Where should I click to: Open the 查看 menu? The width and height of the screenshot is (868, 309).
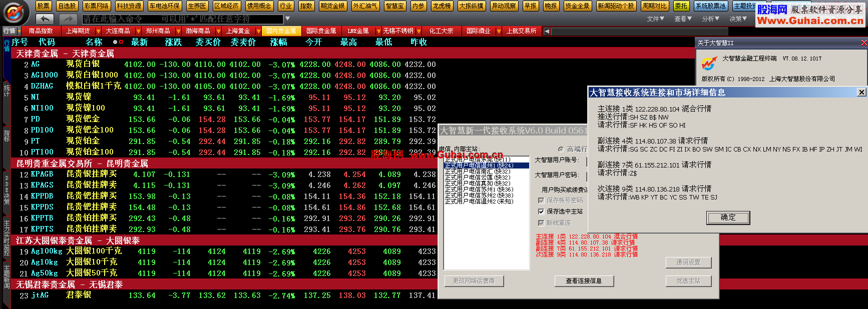(683, 19)
